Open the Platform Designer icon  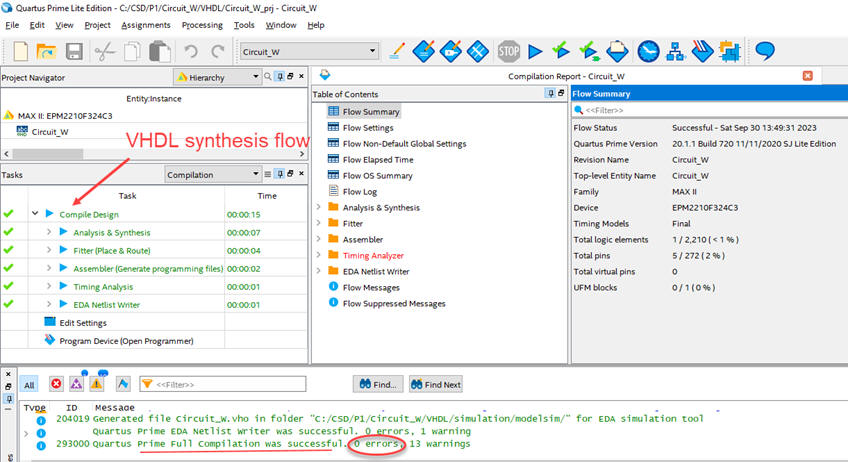pos(730,51)
